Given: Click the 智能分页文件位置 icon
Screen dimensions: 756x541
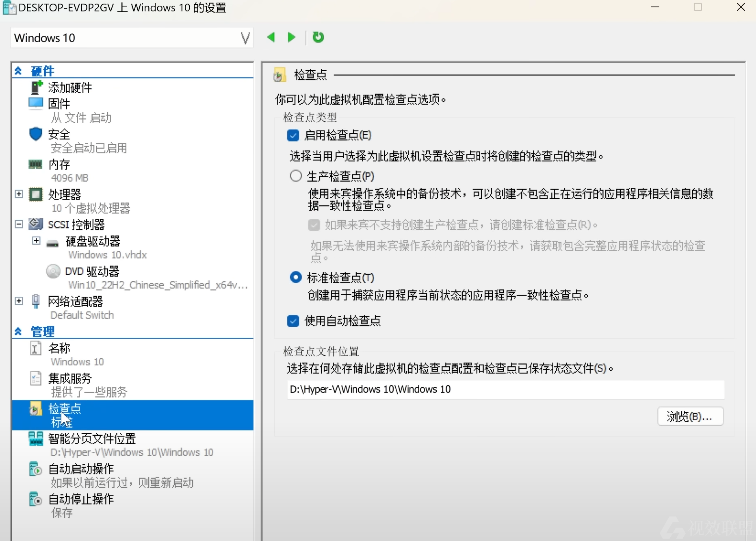Looking at the screenshot, I should coord(36,439).
